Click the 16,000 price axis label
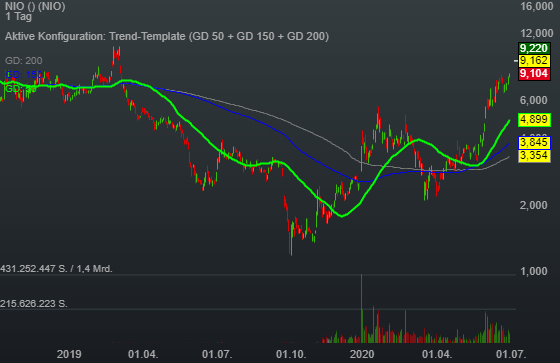Image resolution: width=560 pixels, height=363 pixels. pos(536,6)
